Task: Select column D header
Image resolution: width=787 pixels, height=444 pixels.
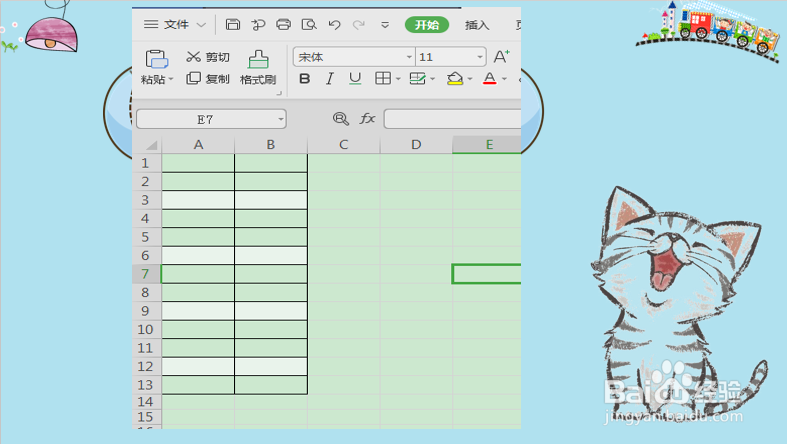Action: [416, 144]
